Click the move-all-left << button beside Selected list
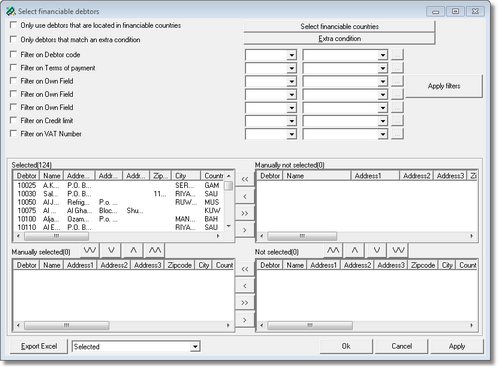 245,179
